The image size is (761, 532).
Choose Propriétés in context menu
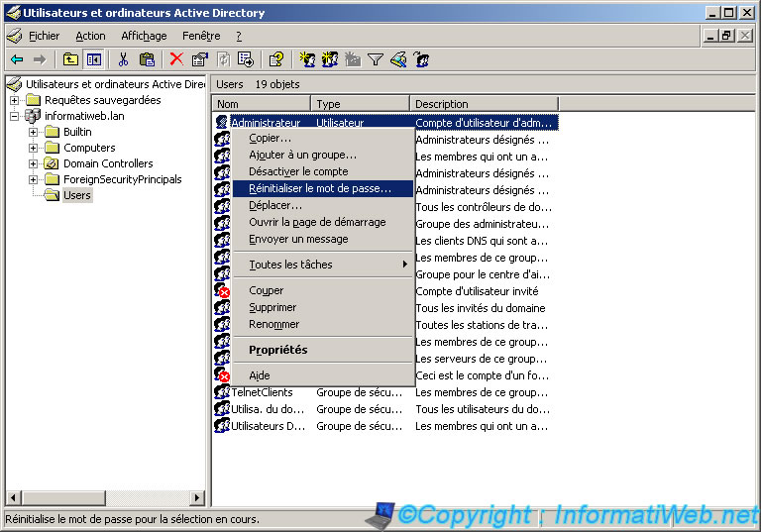(323, 350)
